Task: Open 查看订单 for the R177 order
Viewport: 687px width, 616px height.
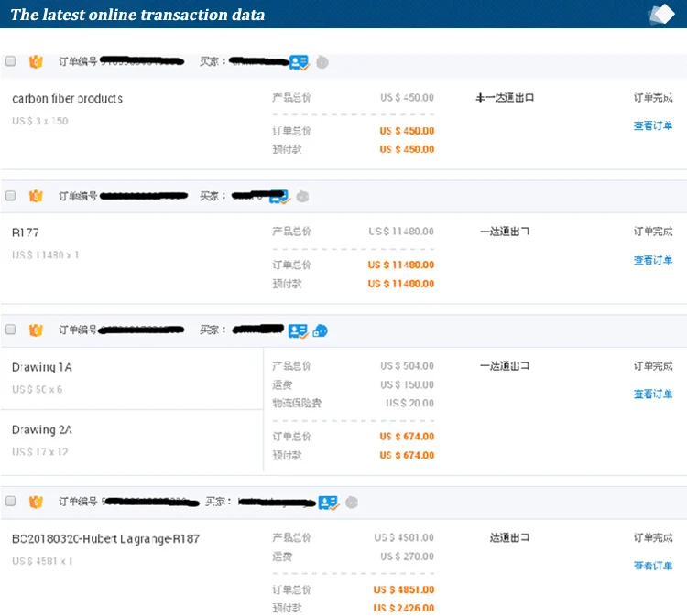Action: click(653, 261)
